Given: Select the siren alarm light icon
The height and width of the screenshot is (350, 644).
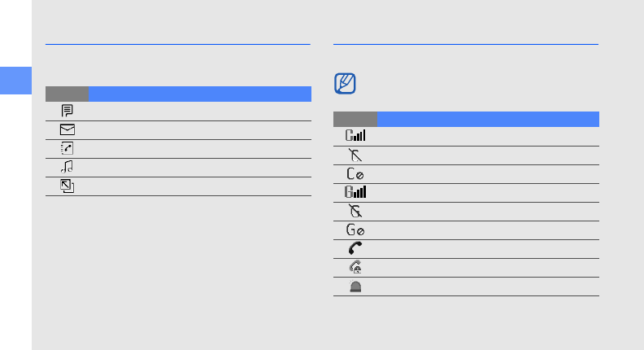Looking at the screenshot, I should click(x=355, y=286).
